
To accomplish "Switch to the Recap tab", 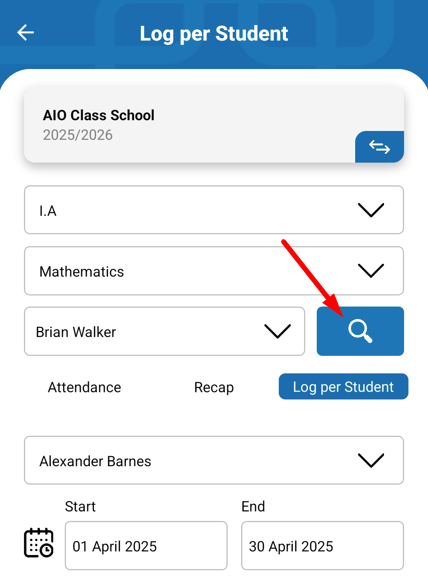I will (x=214, y=387).
